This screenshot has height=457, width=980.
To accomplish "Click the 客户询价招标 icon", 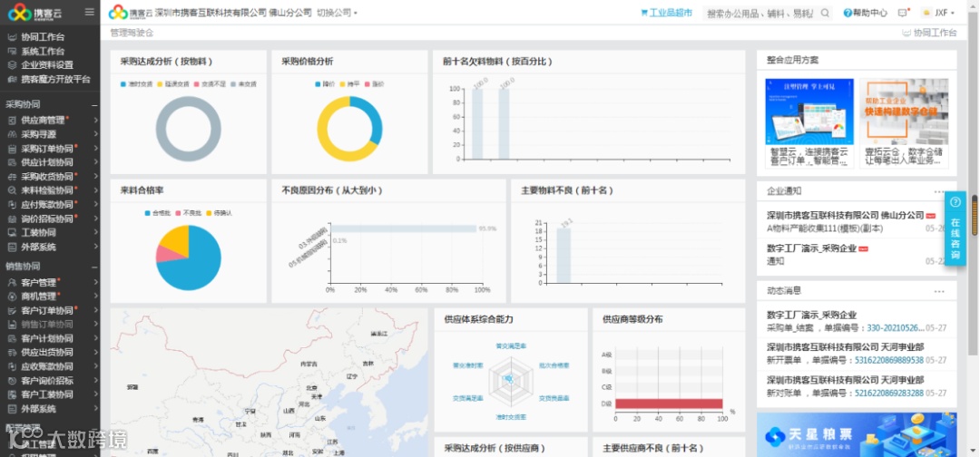I will point(12,381).
